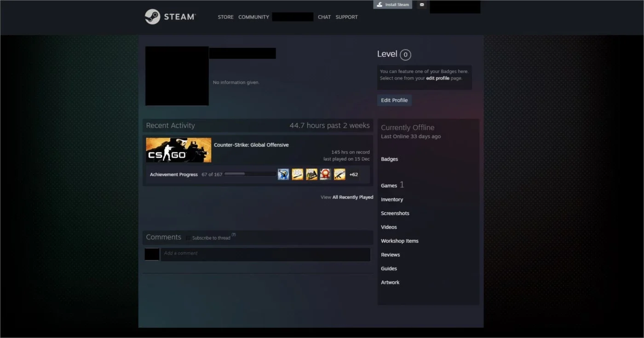The height and width of the screenshot is (338, 644).
Task: Open the CHAT menu item
Action: [324, 17]
